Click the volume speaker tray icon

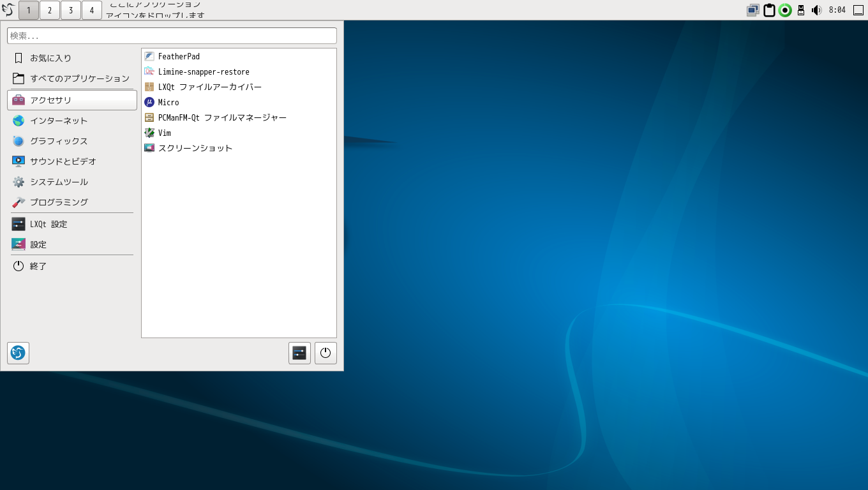click(816, 10)
